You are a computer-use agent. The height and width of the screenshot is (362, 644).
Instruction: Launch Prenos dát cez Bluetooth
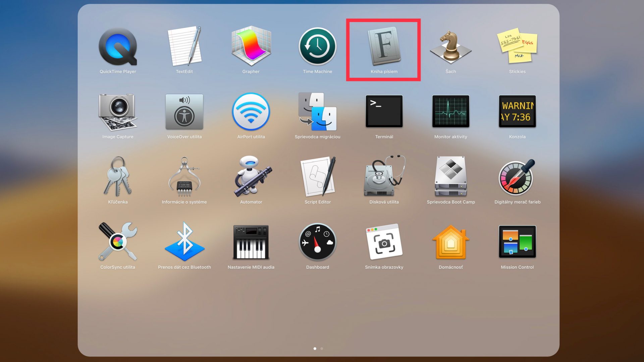184,242
